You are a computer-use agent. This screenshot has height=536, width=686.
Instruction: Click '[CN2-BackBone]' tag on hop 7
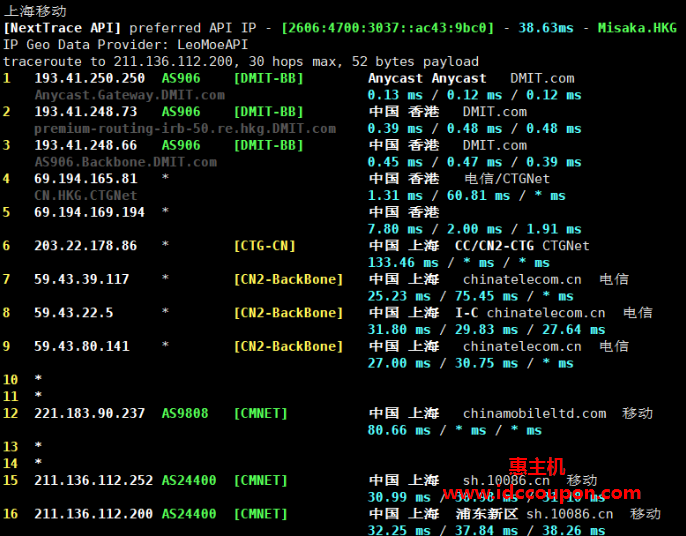tap(289, 279)
